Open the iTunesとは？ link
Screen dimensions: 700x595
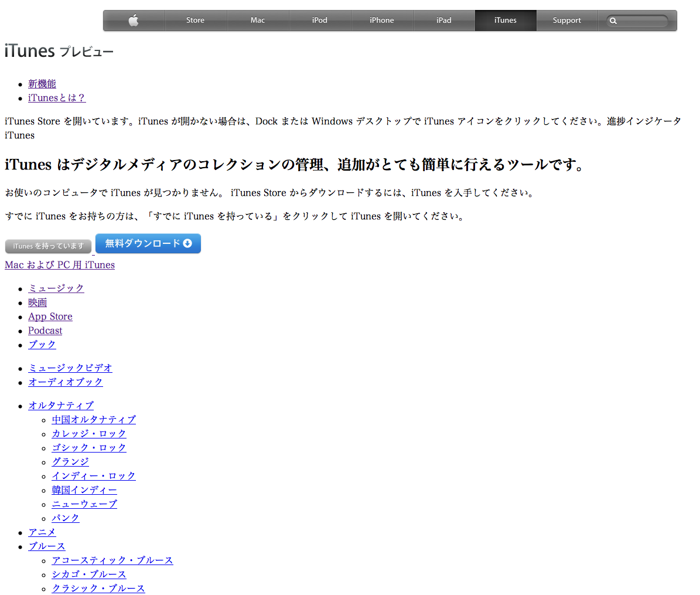(x=57, y=98)
